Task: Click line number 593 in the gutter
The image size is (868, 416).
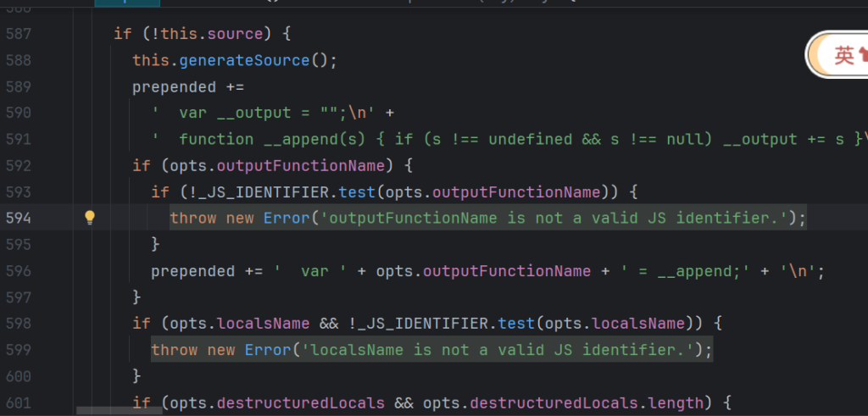Action: [19, 192]
